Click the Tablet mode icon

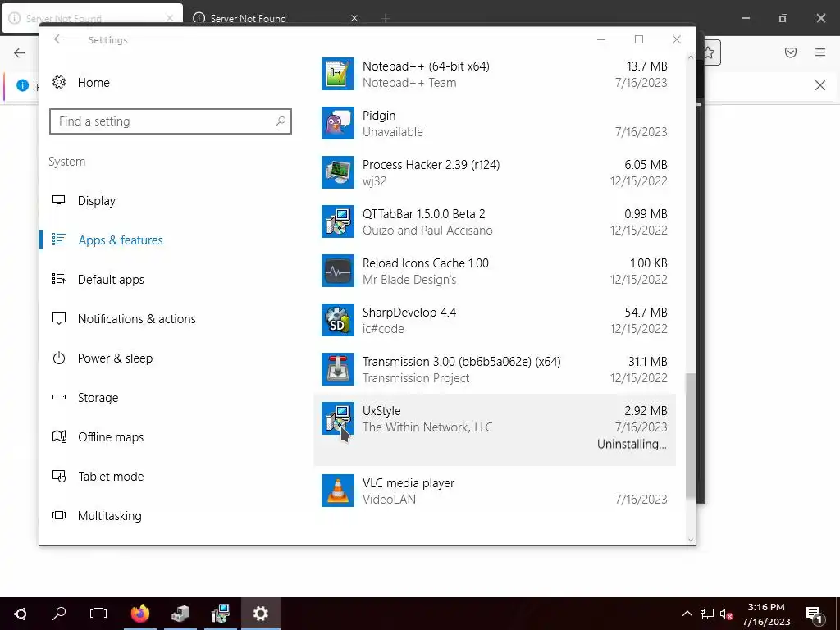tap(59, 477)
